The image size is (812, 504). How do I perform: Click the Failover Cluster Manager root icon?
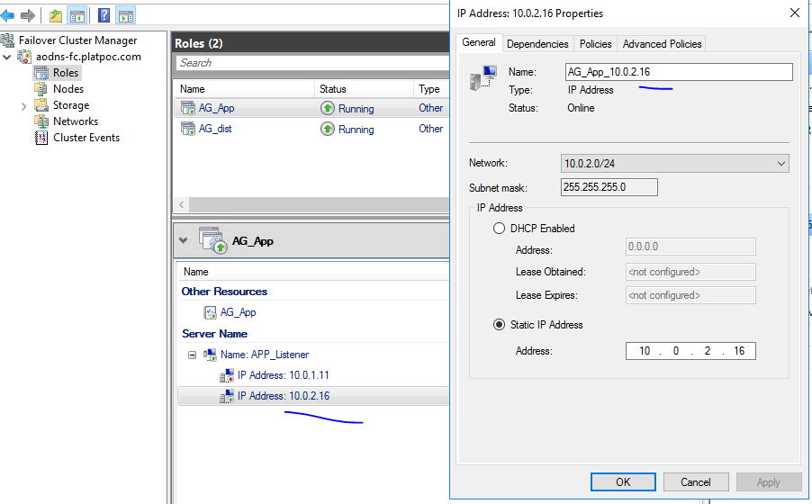pos(7,40)
